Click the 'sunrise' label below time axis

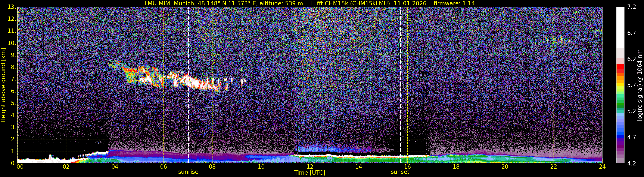(x=188, y=172)
